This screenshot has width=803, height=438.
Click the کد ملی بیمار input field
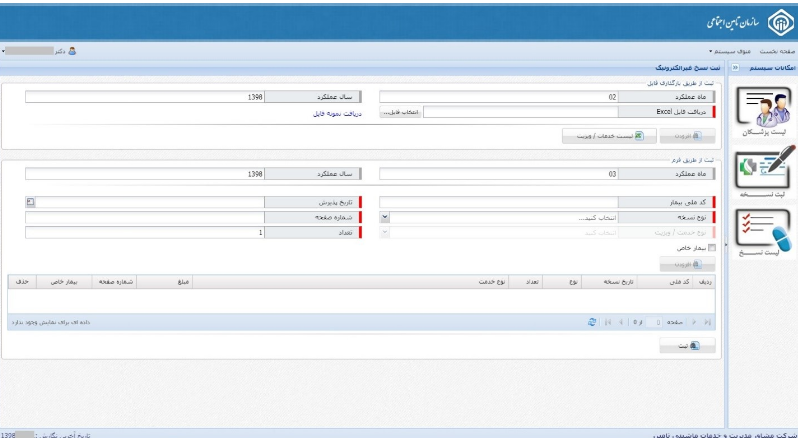[498, 202]
